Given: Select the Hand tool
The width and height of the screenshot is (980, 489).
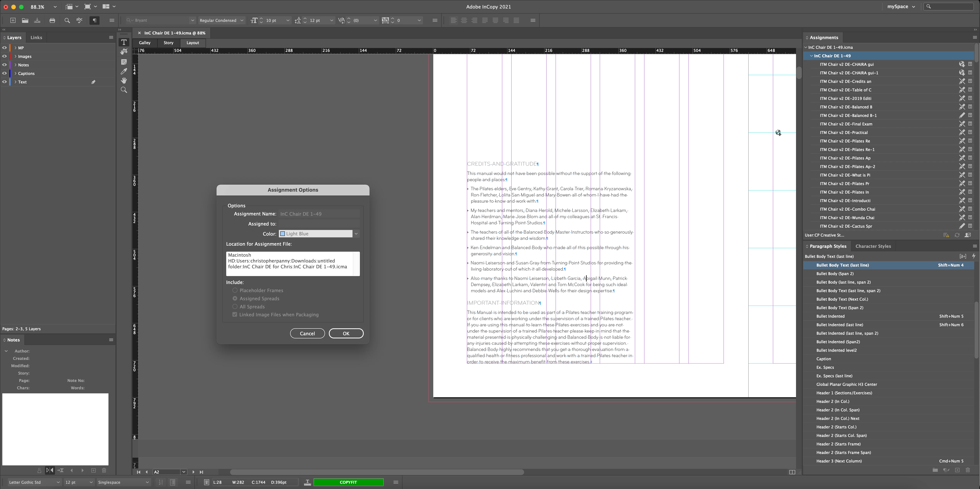Looking at the screenshot, I should coord(124,81).
